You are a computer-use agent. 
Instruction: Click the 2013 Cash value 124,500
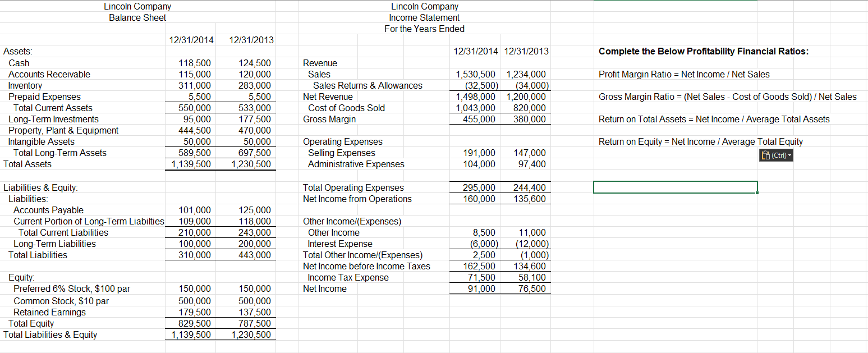click(x=254, y=63)
